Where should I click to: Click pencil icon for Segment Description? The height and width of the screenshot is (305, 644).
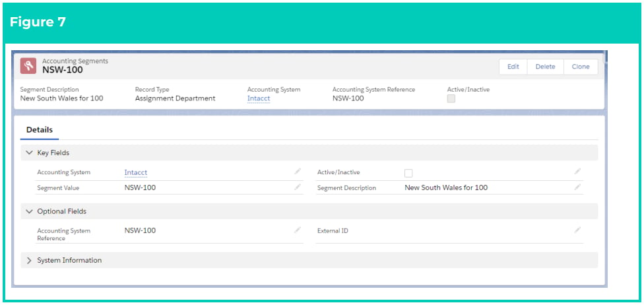click(x=577, y=187)
